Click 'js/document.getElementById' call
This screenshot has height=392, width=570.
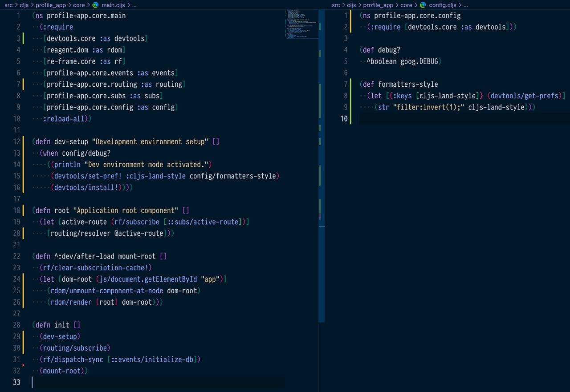click(x=148, y=279)
